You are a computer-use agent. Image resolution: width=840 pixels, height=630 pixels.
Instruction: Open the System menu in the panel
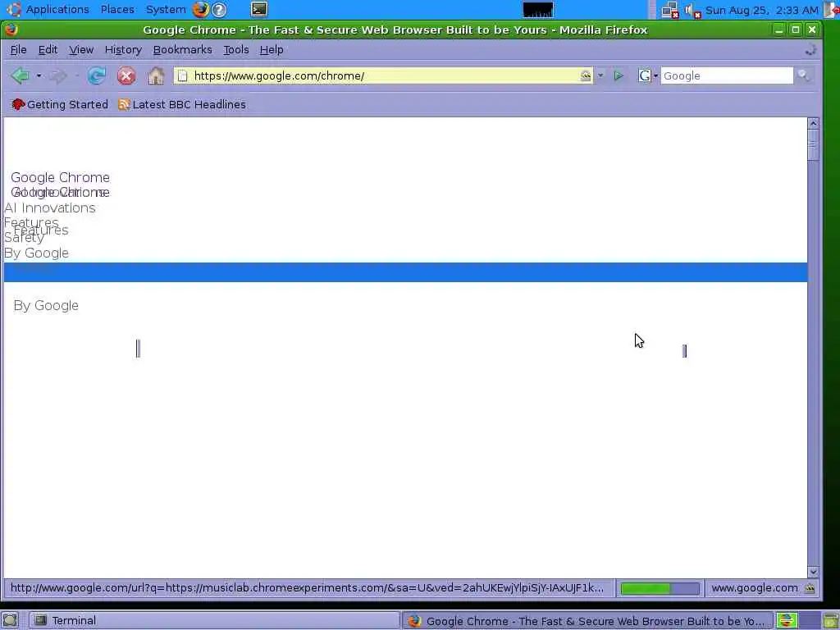(x=166, y=9)
